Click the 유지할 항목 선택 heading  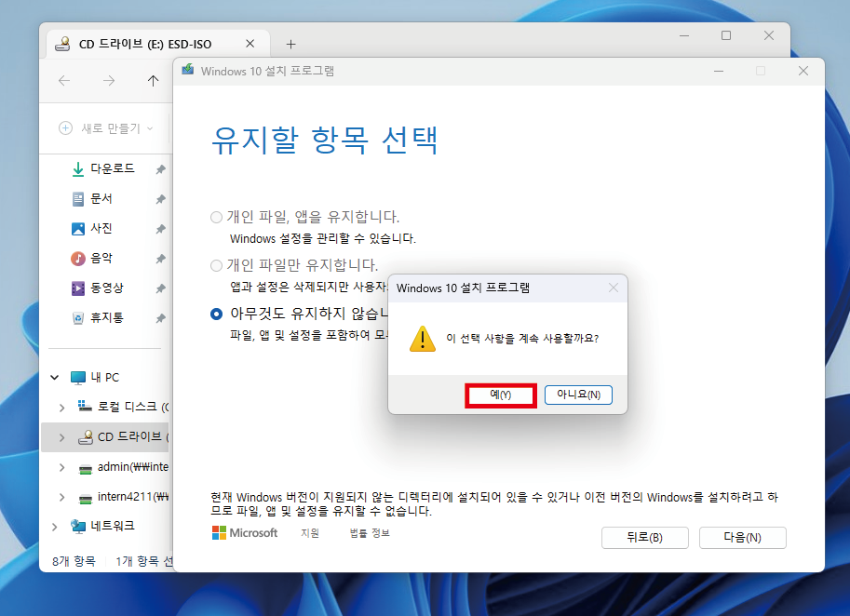point(324,141)
